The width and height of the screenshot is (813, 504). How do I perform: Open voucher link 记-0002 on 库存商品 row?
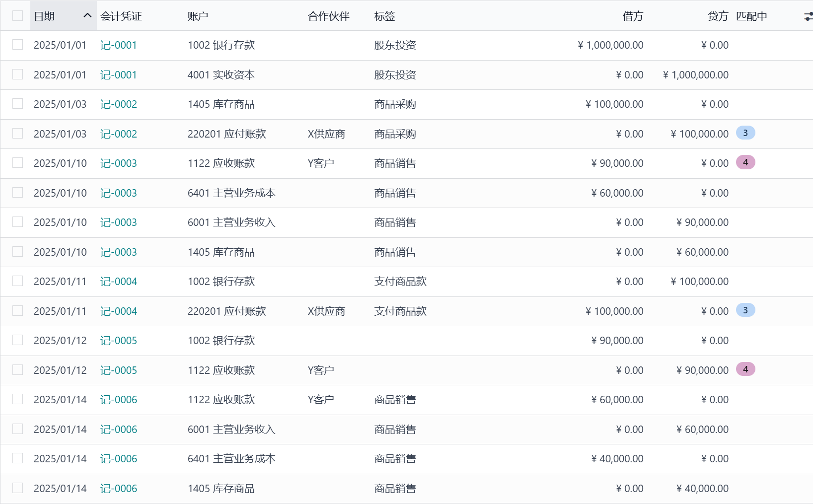tap(118, 104)
